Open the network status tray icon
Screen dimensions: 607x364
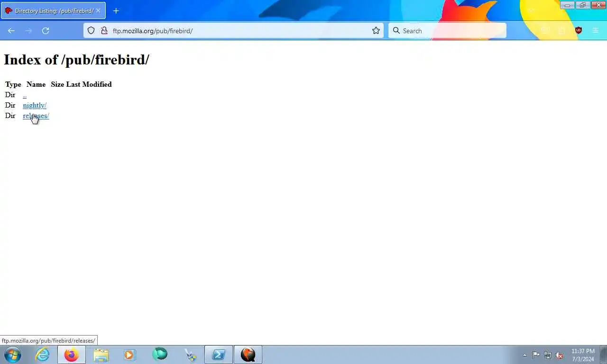(x=548, y=355)
